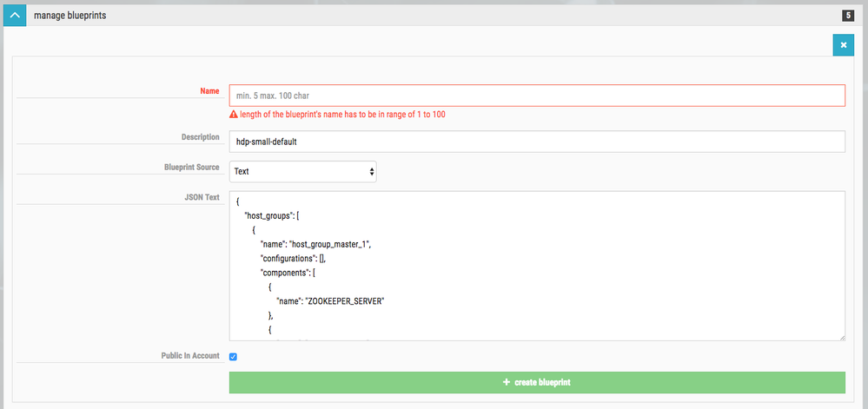Collapse the manage blueprints panel
This screenshot has height=409, width=868.
click(x=15, y=16)
